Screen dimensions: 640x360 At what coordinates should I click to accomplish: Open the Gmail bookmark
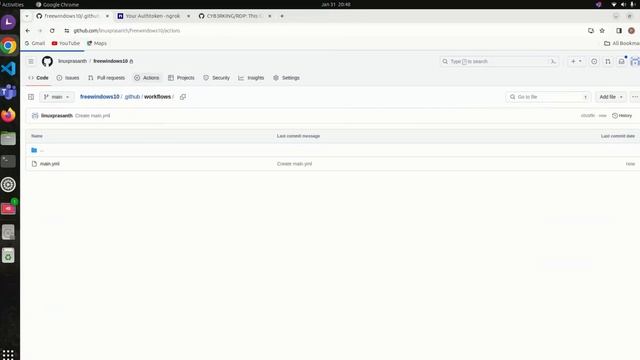click(35, 43)
